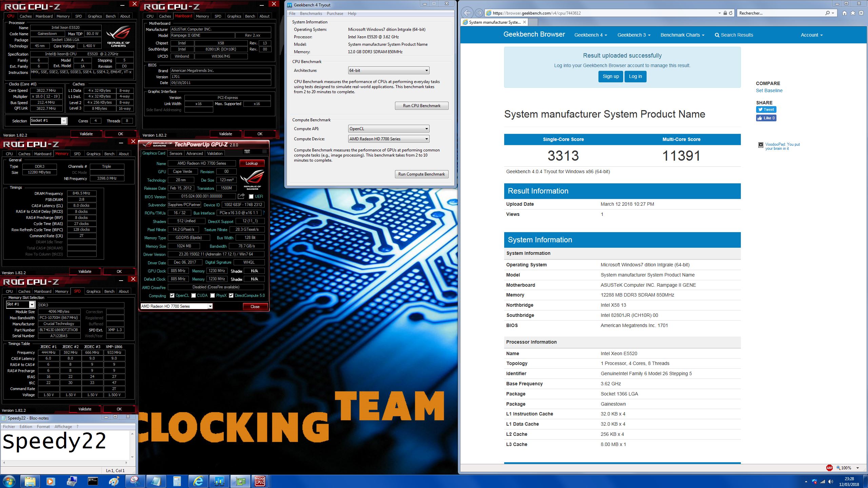Screen dimensions: 868x488
Task: Toggle the UEFI checkbox in GPU-Z
Action: click(x=251, y=197)
